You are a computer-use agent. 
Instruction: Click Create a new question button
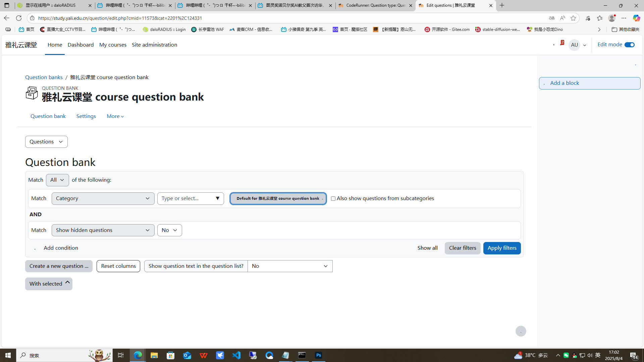coord(59,266)
